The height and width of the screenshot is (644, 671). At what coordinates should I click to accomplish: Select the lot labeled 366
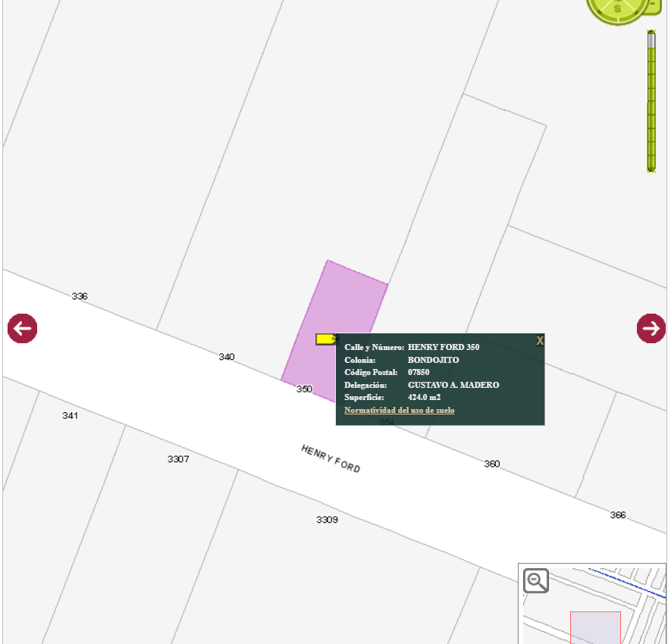point(617,515)
